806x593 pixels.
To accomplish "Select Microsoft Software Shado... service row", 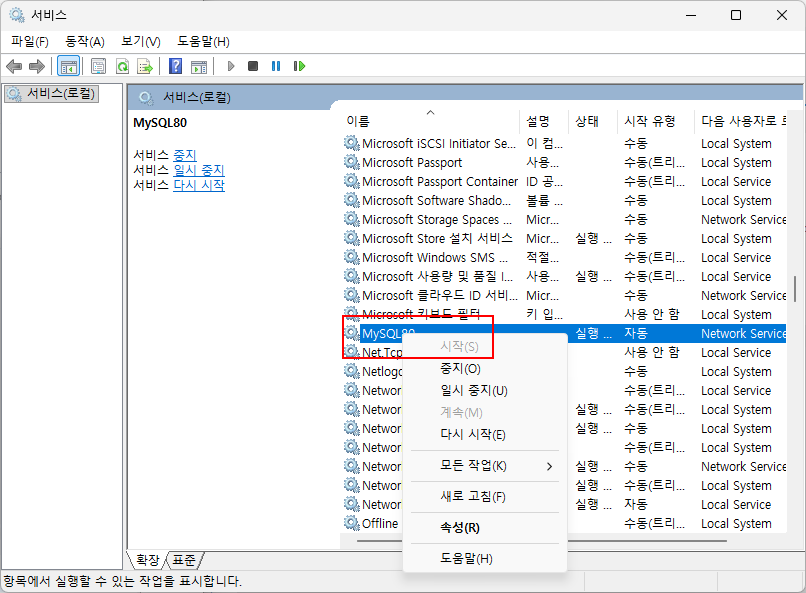I will [x=565, y=200].
